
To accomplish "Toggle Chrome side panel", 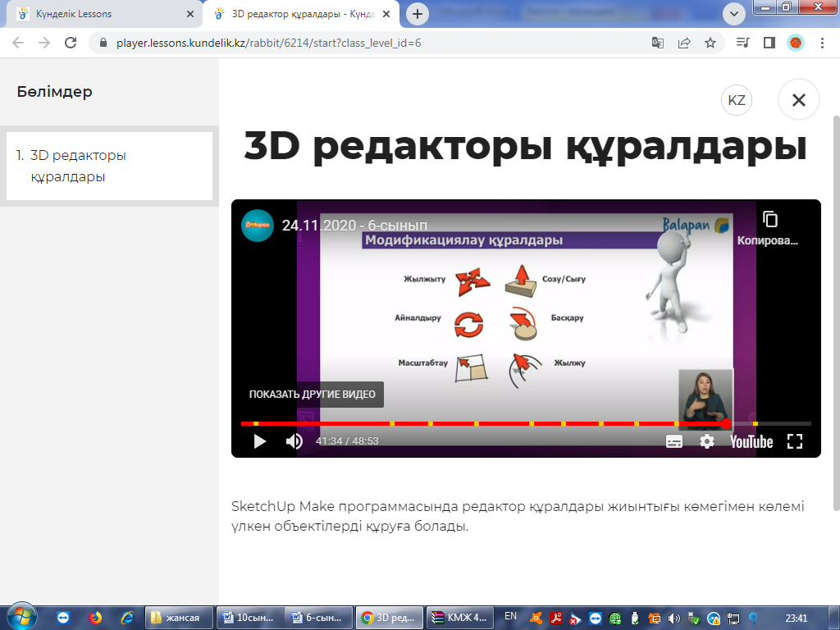I will pyautogui.click(x=769, y=43).
